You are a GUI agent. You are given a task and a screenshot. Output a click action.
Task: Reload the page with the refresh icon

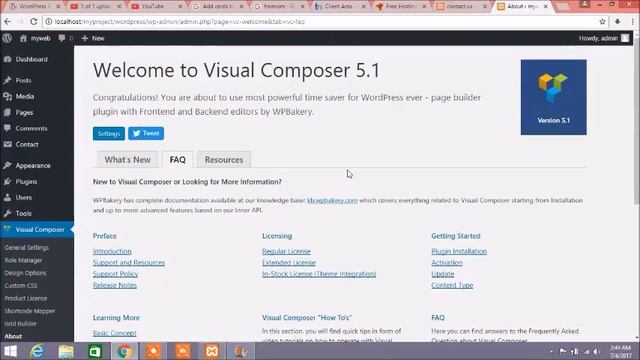pyautogui.click(x=34, y=22)
